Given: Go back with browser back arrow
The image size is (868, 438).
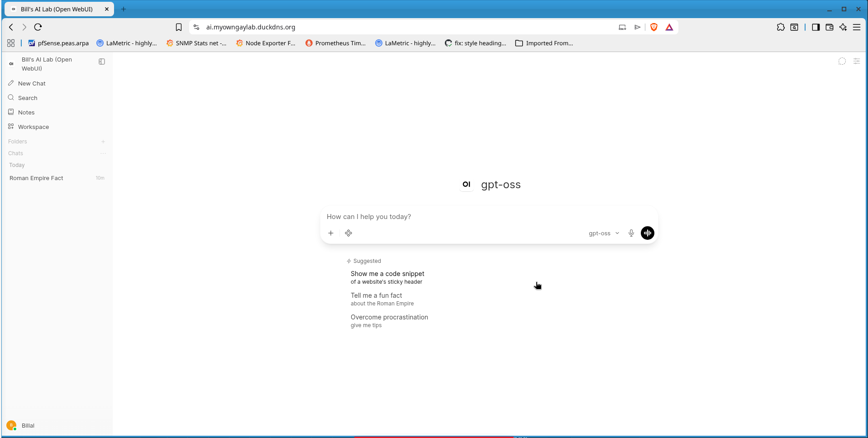Looking at the screenshot, I should pyautogui.click(x=11, y=27).
